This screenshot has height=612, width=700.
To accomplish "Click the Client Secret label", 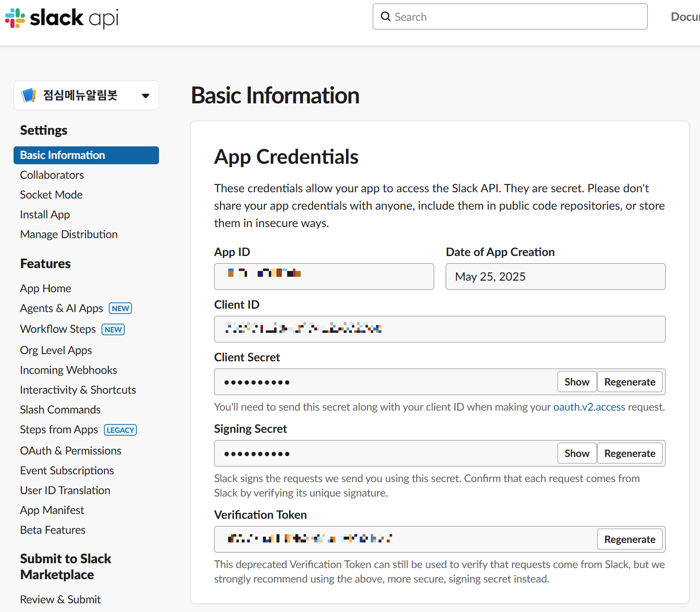I will point(247,357).
